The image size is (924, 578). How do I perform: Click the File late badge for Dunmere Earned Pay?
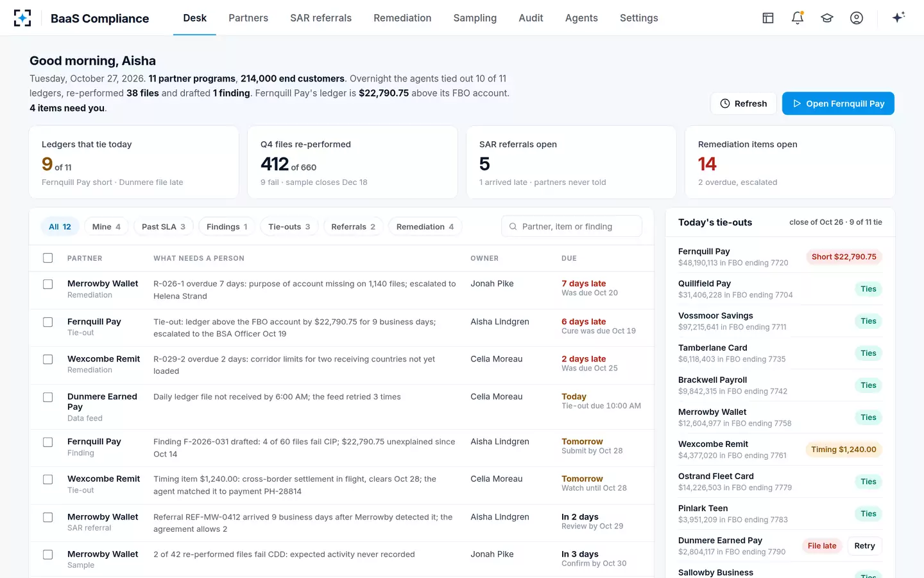point(822,546)
